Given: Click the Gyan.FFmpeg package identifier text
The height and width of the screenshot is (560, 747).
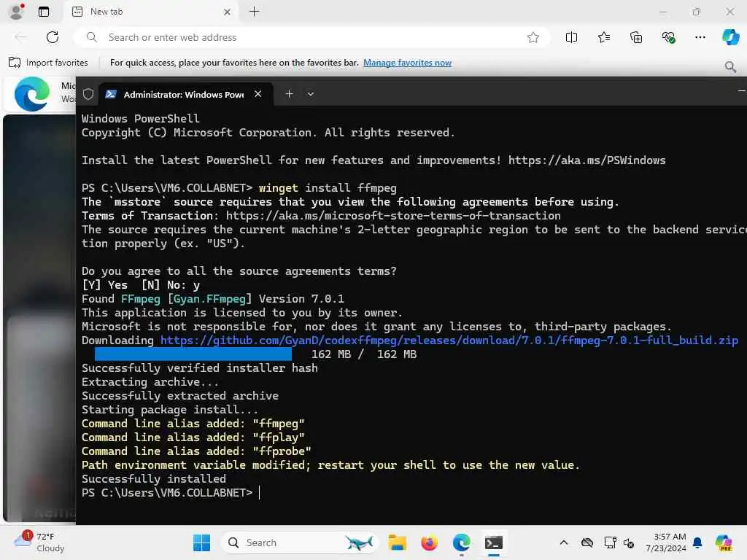Looking at the screenshot, I should 209,298.
